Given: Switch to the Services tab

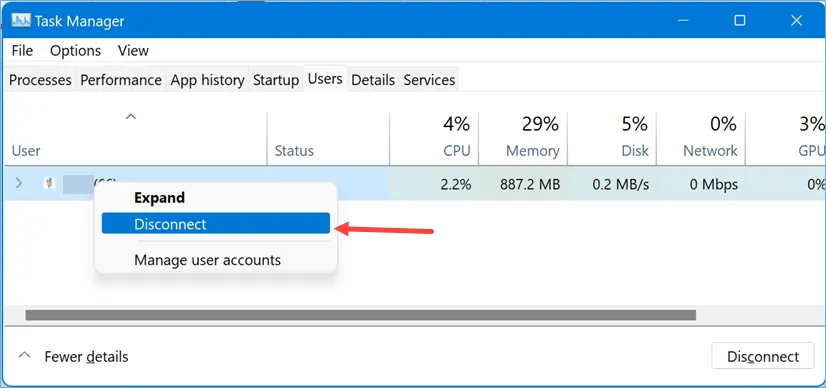Looking at the screenshot, I should tap(429, 80).
